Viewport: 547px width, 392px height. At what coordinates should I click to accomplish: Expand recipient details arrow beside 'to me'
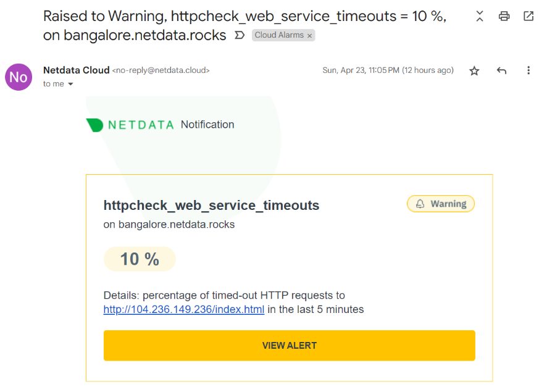pos(70,84)
